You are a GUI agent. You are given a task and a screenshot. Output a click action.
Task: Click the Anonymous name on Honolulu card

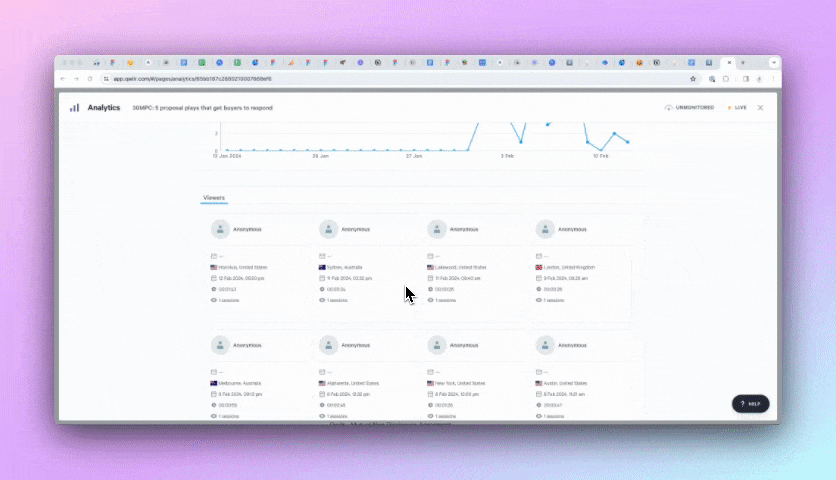coord(247,229)
